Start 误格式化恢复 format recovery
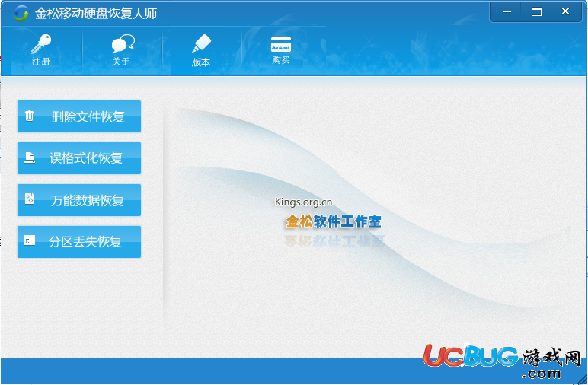588x385 pixels. [x=79, y=158]
